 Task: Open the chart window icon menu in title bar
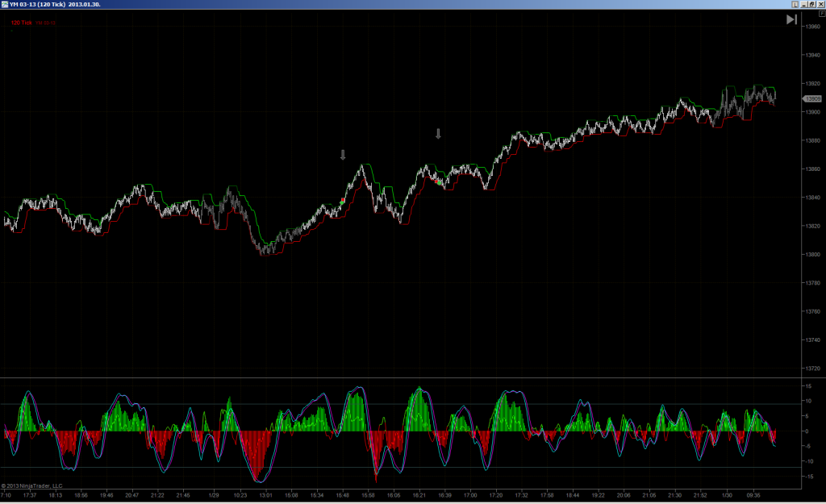point(4,4)
